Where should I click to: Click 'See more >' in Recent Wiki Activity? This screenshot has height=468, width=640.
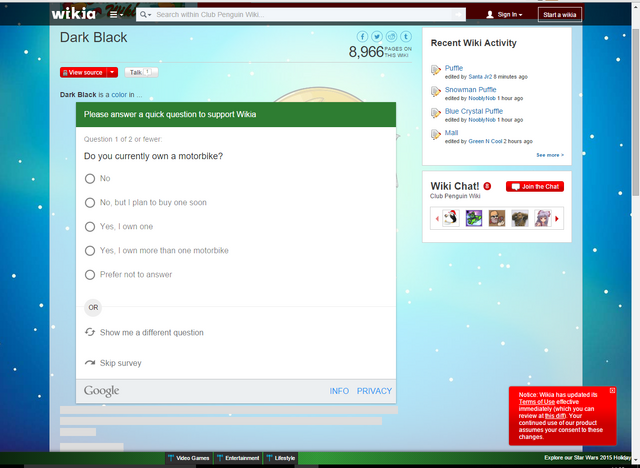[x=550, y=155]
